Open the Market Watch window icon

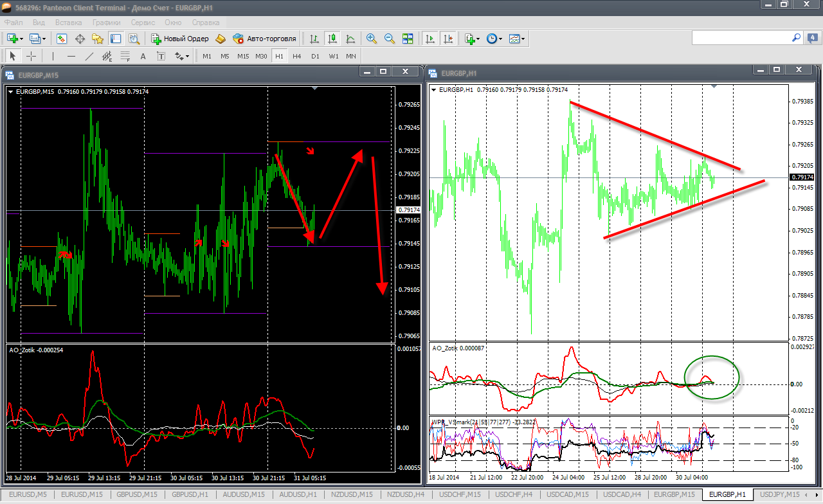click(62, 39)
